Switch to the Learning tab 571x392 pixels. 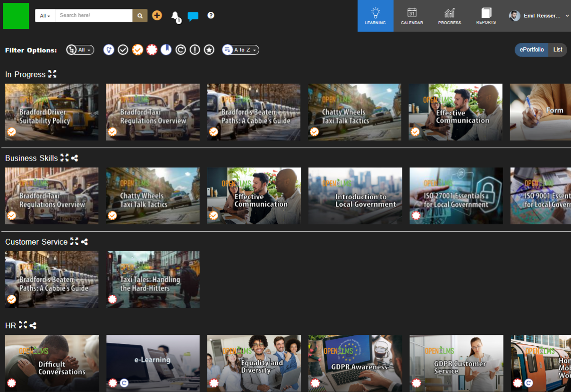coord(375,16)
